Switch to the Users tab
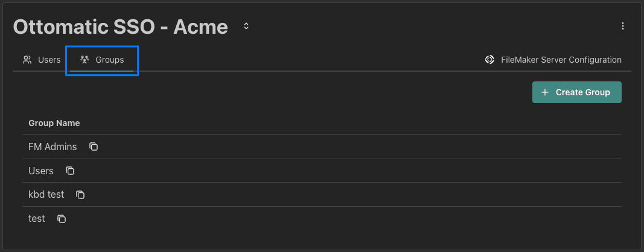Image resolution: width=644 pixels, height=252 pixels. [x=49, y=60]
